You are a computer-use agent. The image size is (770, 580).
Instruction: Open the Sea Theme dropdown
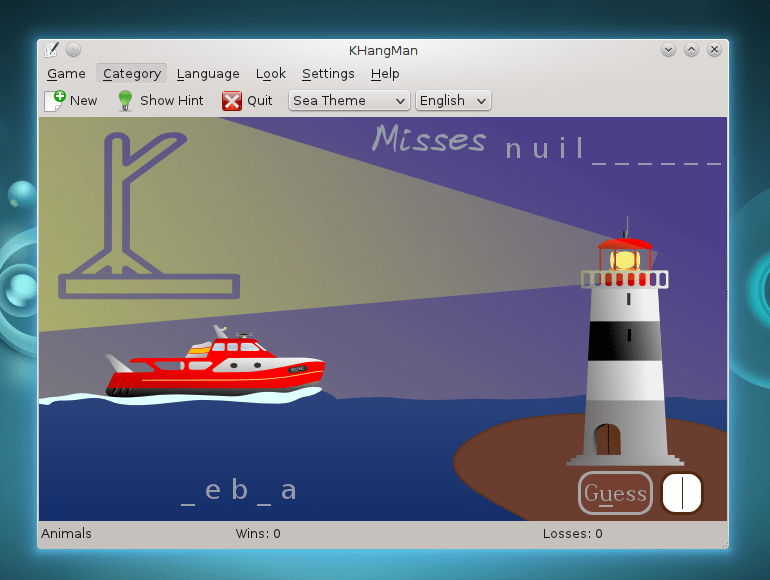coord(349,100)
